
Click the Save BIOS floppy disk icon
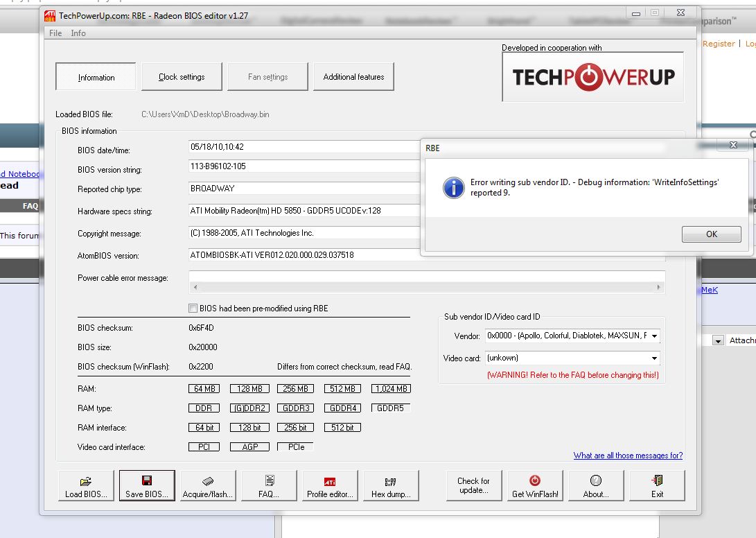[147, 480]
